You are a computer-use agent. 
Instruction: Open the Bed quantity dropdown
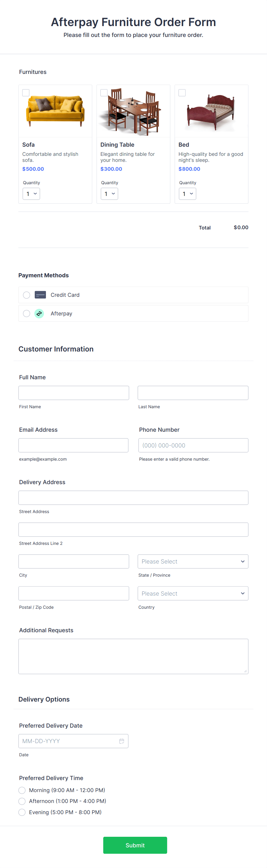(x=187, y=194)
